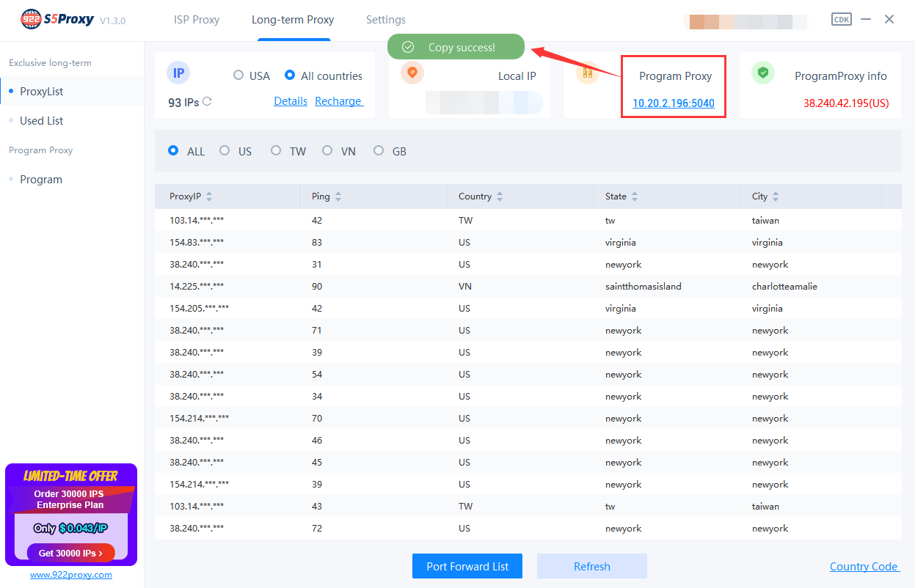Click the Ping column header
The width and height of the screenshot is (915, 588).
point(374,196)
